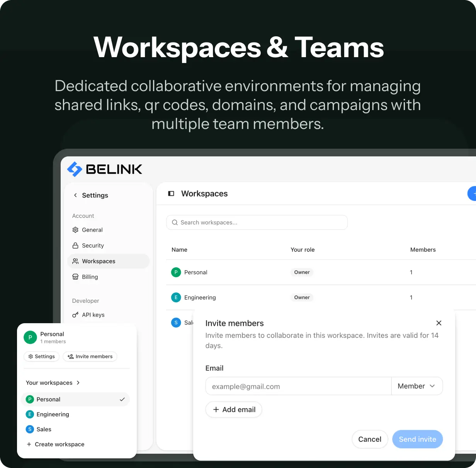The height and width of the screenshot is (468, 476).
Task: Click the blue plus button at top right
Action: tap(472, 193)
